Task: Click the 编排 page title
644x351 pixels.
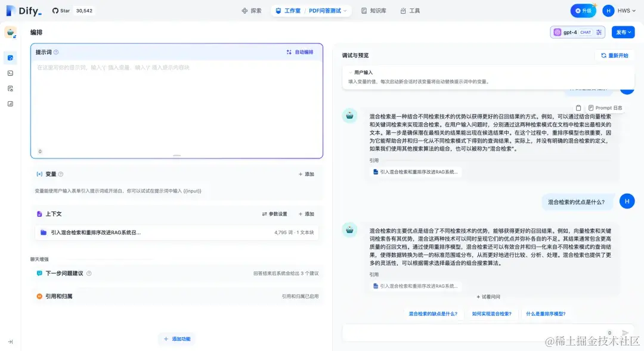Action: (36, 32)
